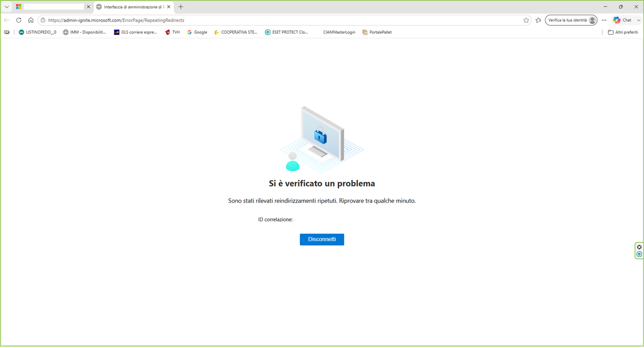The height and width of the screenshot is (348, 644).
Task: Close the first Microsoft tab
Action: click(89, 7)
